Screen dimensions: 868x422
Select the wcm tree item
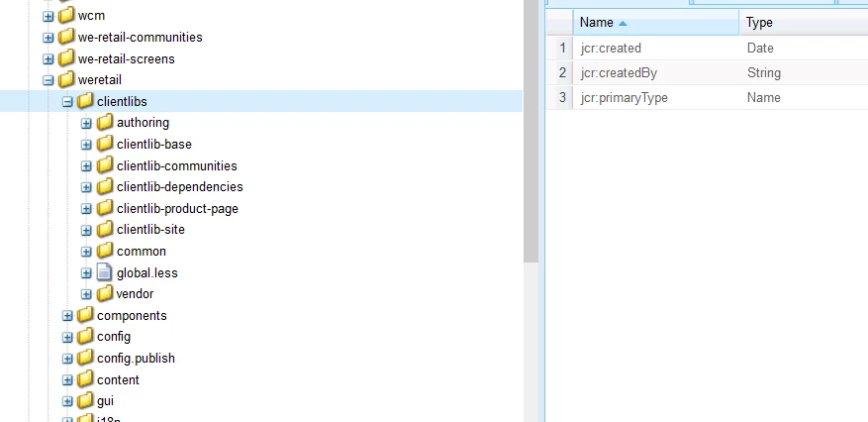91,16
